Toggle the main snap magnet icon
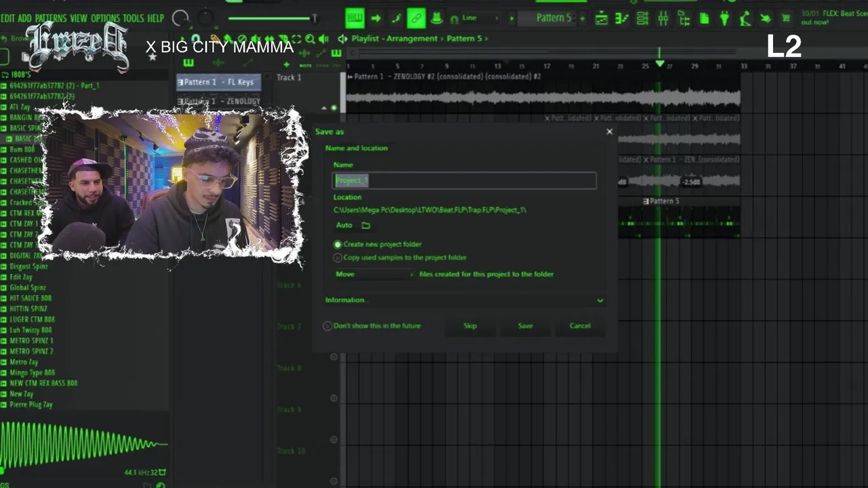This screenshot has width=868, height=488. tap(454, 20)
